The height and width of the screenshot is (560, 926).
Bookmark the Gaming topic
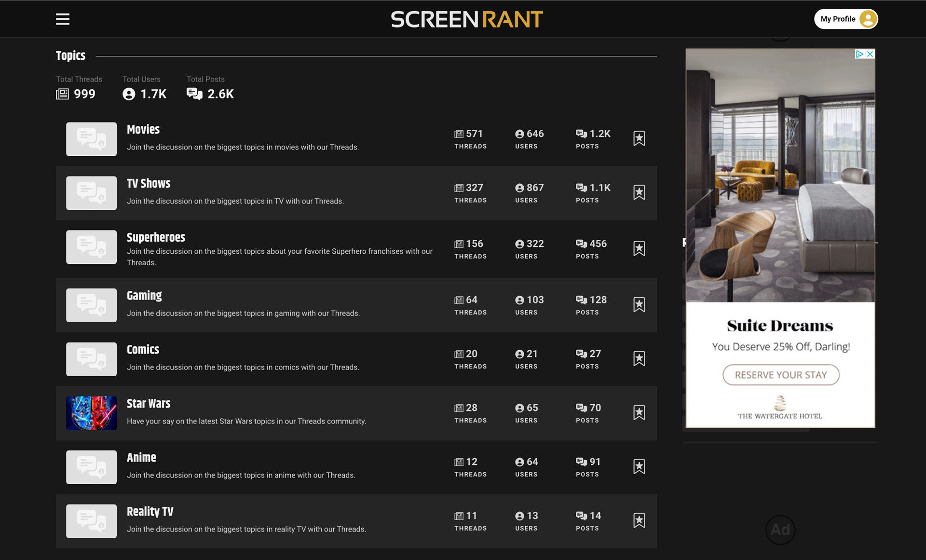click(639, 304)
